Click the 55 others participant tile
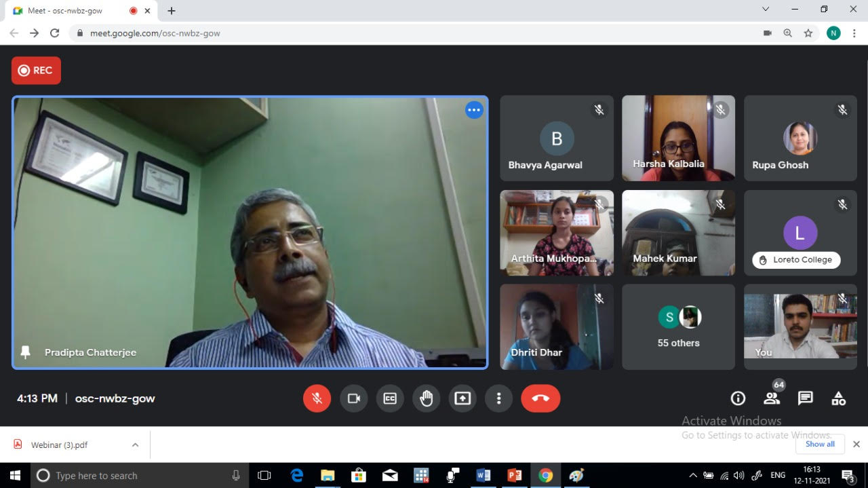 click(x=678, y=327)
